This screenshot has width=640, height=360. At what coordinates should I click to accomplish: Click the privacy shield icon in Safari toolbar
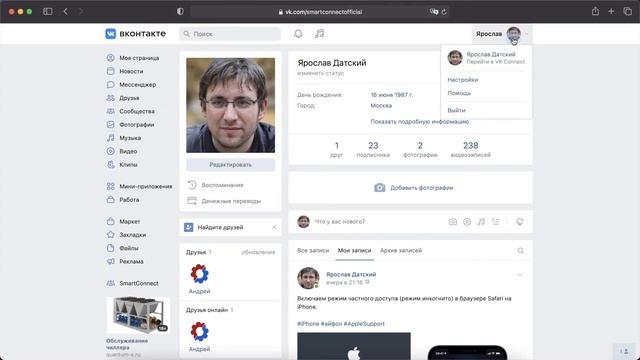[x=180, y=11]
